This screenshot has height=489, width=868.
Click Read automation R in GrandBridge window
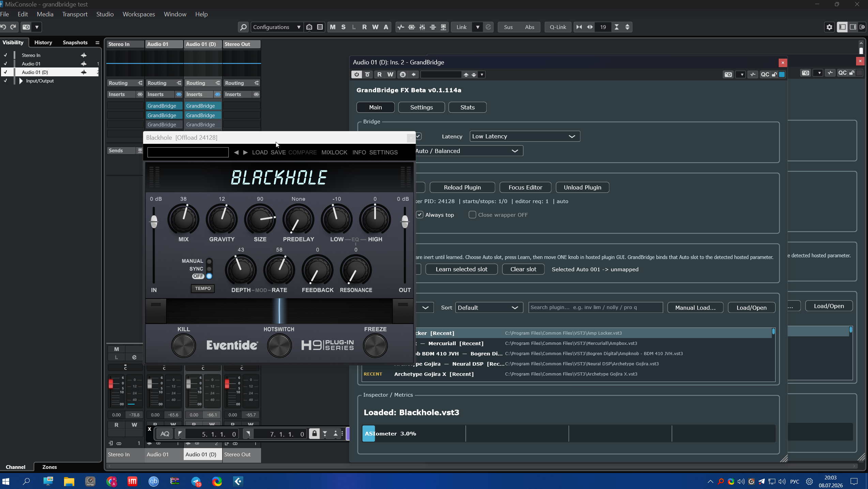click(x=379, y=74)
